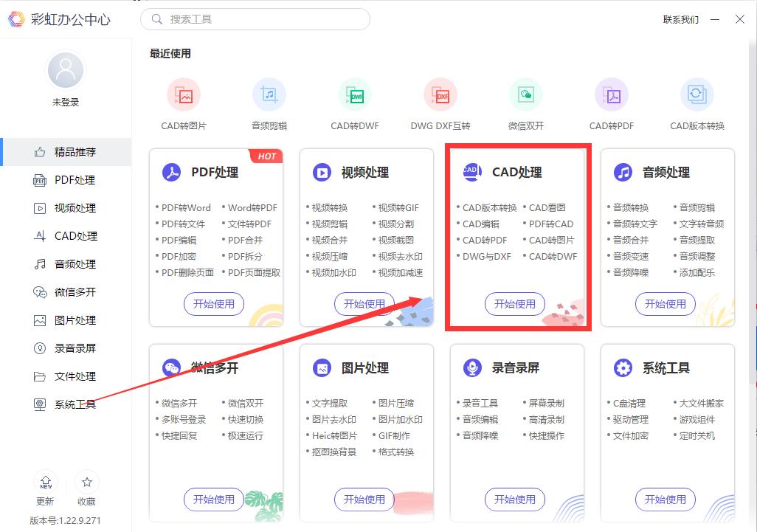Open the CAD转图片 recent tool icon
757x532 pixels.
pos(184,94)
